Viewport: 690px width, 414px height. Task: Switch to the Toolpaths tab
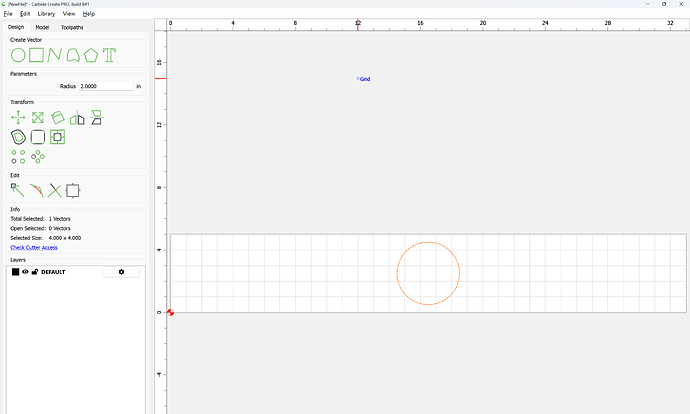tap(72, 27)
